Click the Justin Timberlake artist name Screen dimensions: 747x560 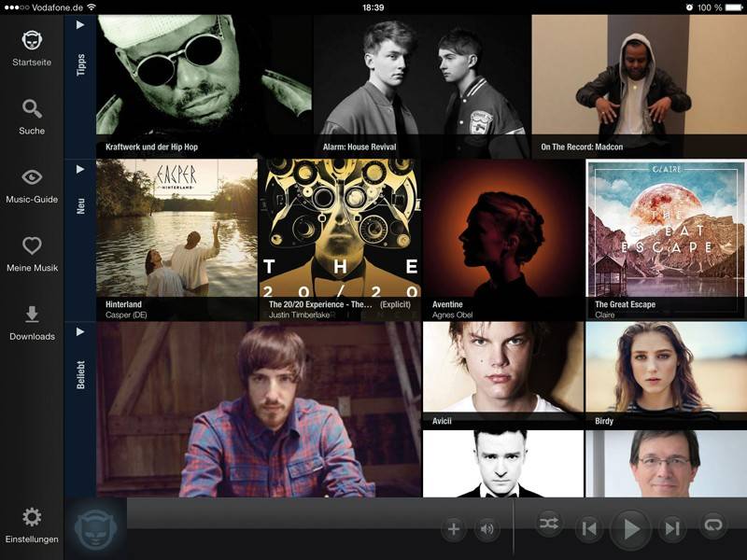[299, 315]
